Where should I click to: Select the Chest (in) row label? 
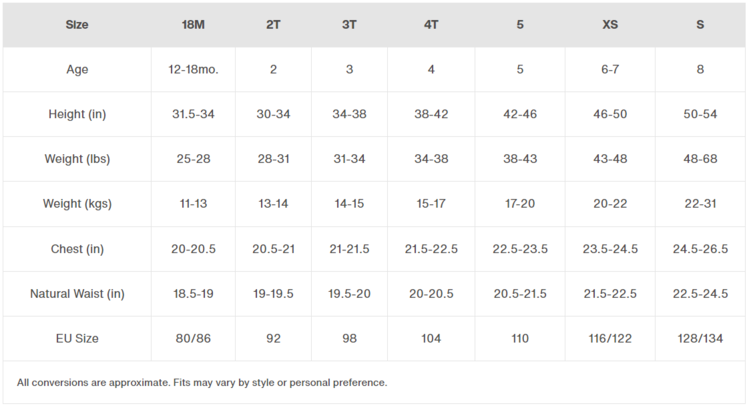point(76,249)
